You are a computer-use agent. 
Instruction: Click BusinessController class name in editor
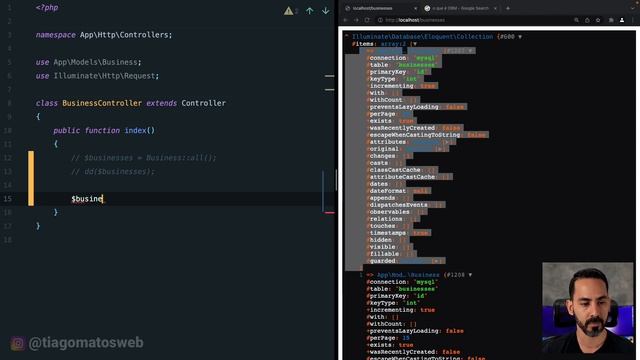tap(102, 103)
